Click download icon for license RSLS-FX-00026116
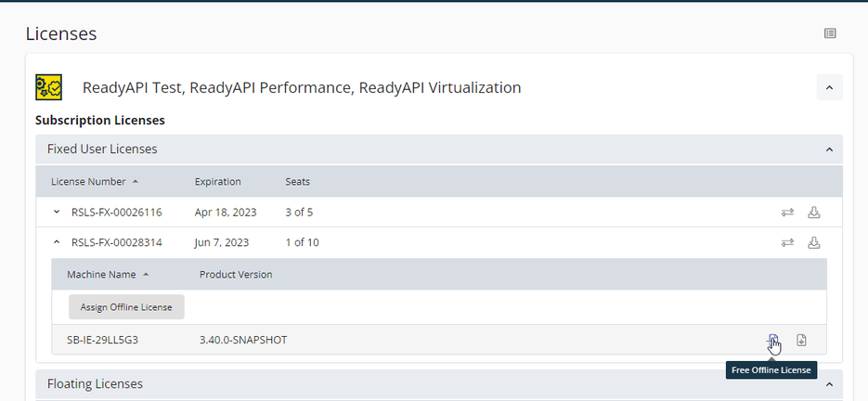 (x=814, y=213)
